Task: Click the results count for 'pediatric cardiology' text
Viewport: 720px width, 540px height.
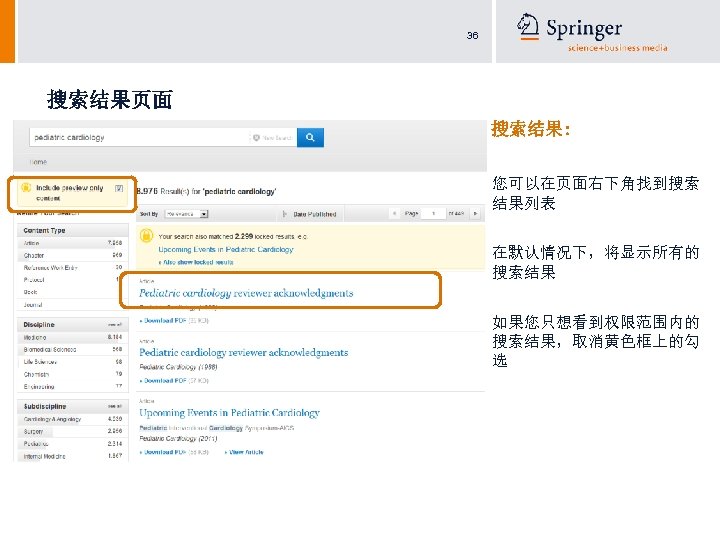Action: (x=206, y=191)
